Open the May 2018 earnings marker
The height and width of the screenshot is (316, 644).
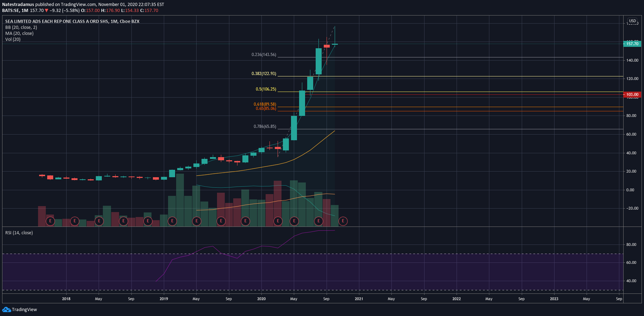(99, 221)
